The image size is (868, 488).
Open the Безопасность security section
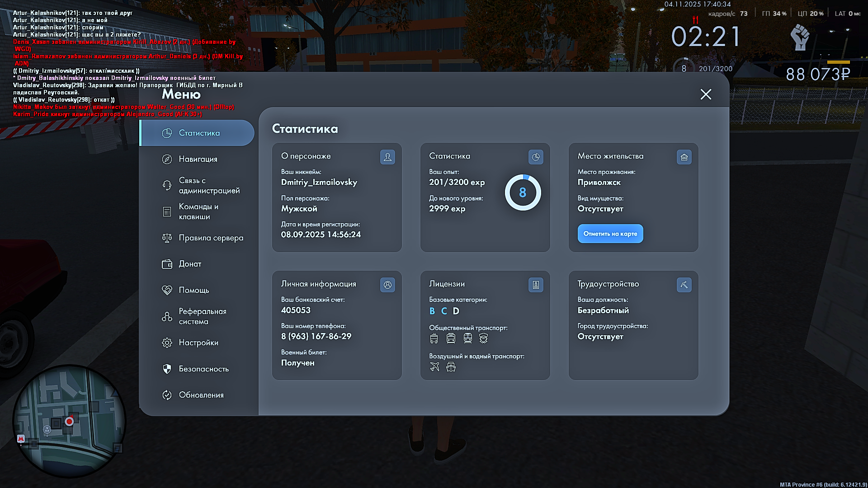[203, 369]
